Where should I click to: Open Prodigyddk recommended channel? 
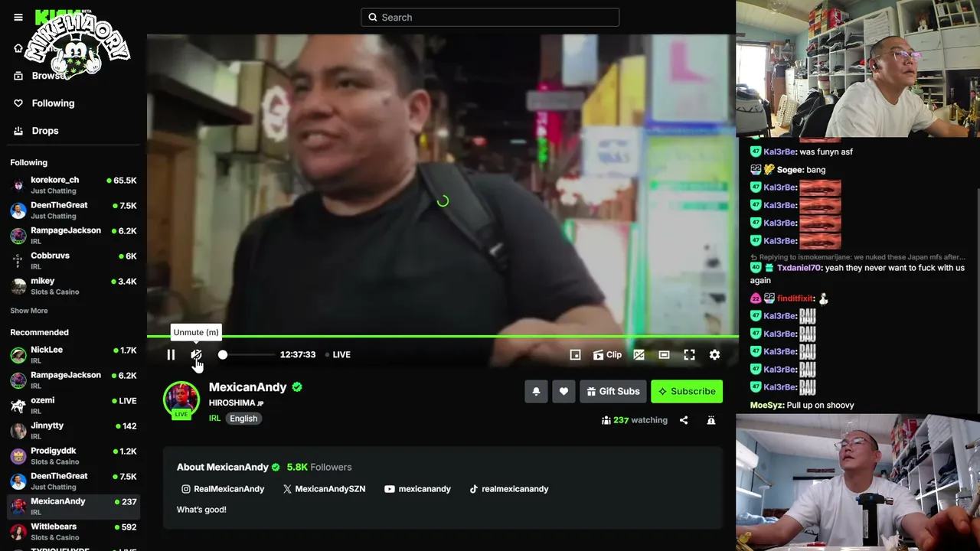click(x=73, y=455)
